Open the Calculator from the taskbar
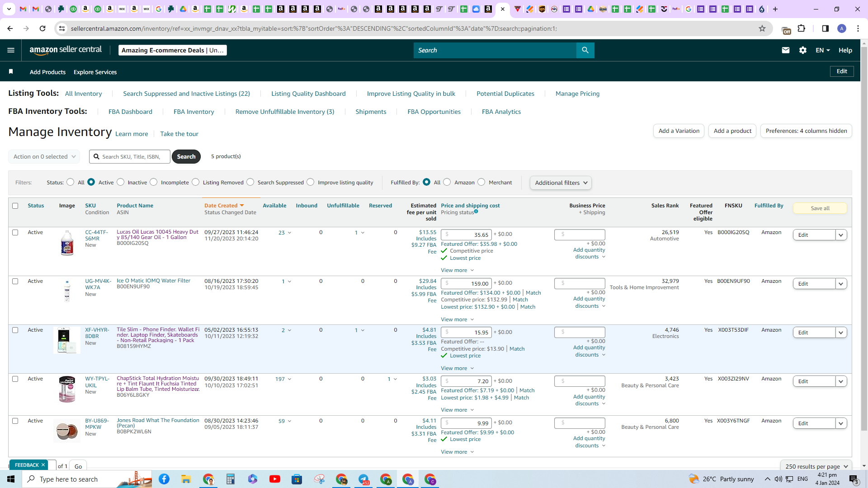Screen dimensions: 868x488 230,479
